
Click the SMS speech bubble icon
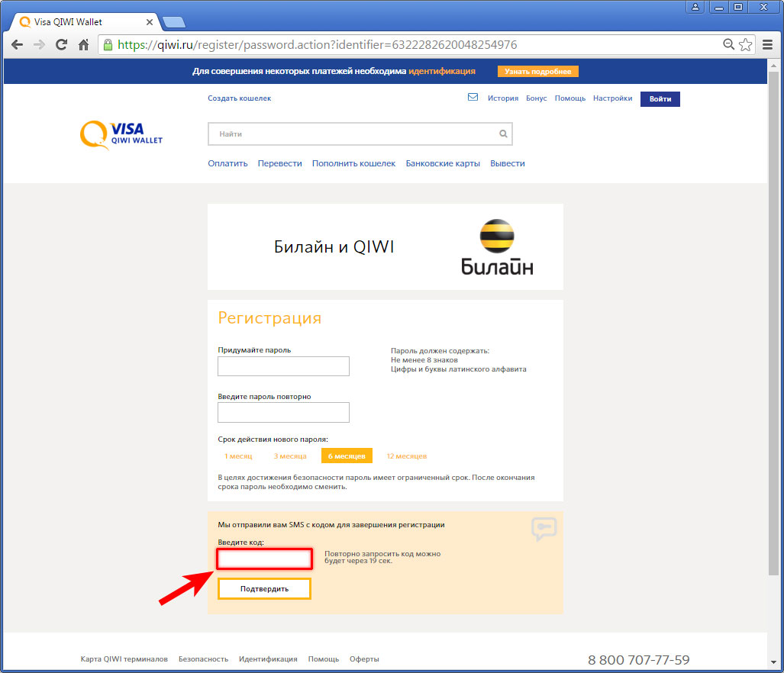click(544, 529)
